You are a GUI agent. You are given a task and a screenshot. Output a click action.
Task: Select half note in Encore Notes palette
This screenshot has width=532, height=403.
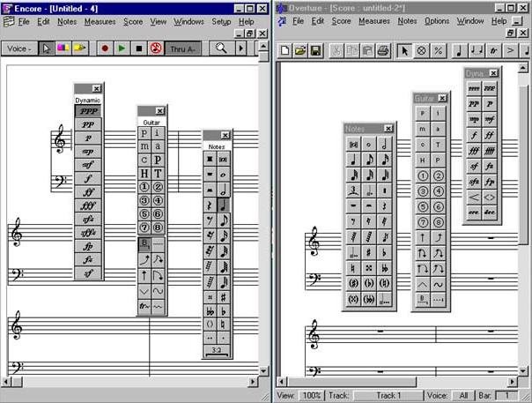(x=223, y=190)
